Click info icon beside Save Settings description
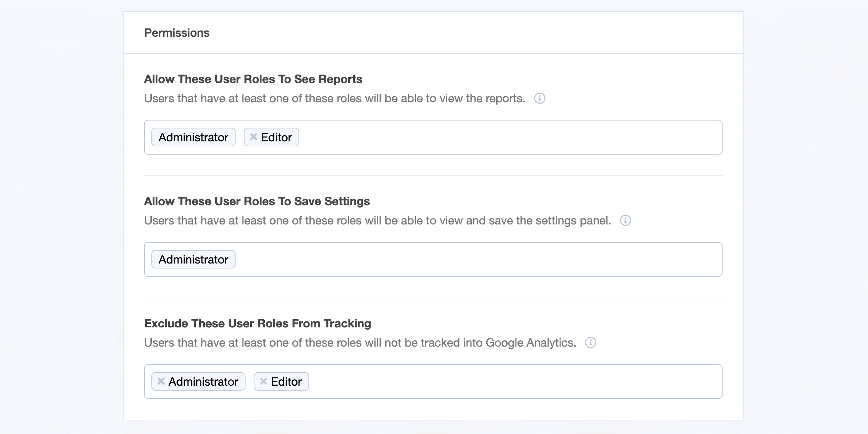Screen dimensions: 868x434 tap(625, 220)
